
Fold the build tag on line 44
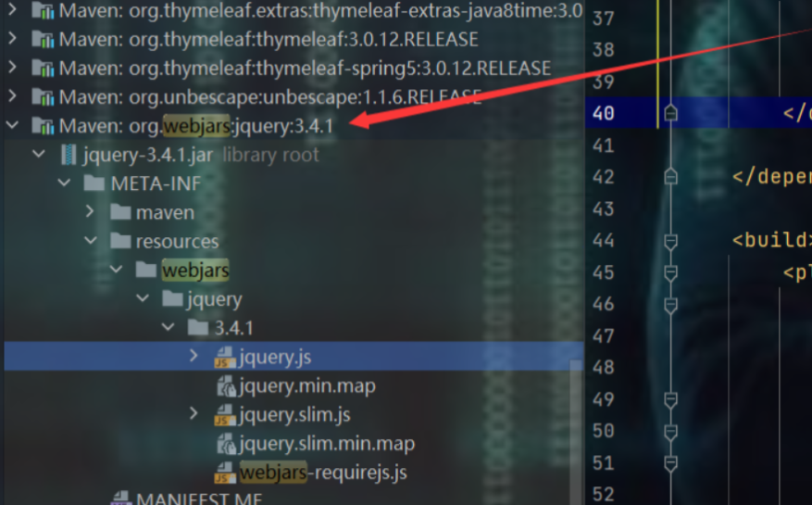coord(670,241)
